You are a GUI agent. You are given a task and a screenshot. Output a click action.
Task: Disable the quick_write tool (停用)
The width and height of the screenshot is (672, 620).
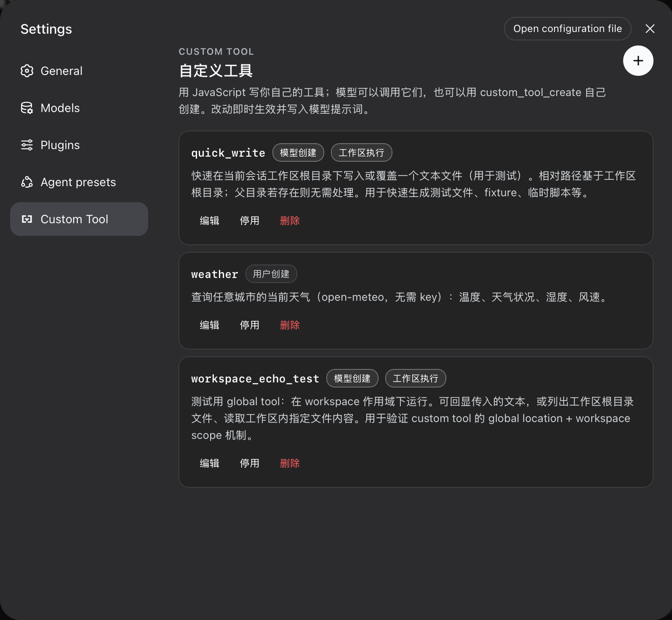coord(250,221)
